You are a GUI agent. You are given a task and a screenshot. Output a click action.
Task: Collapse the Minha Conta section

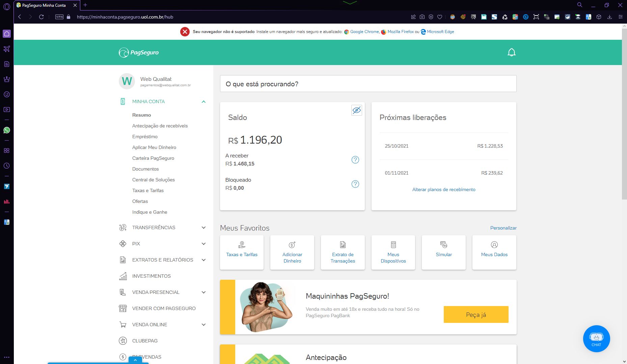203,101
